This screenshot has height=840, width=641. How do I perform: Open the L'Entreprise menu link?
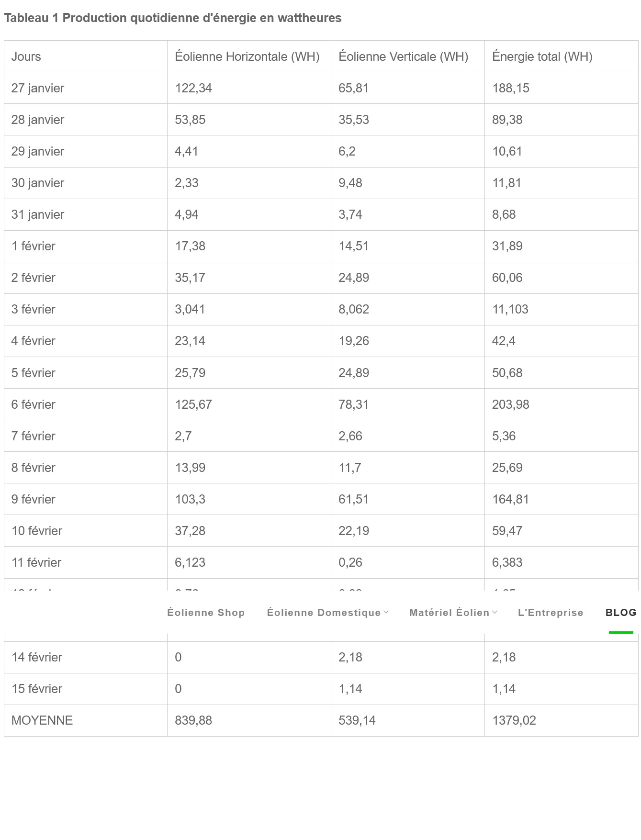(551, 613)
